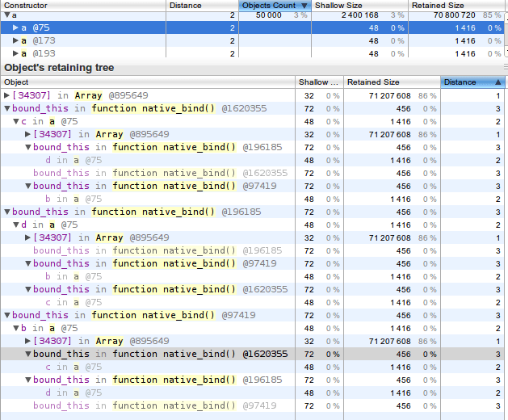Expand [34307] in Array under 'd in a @75'

click(x=27, y=237)
